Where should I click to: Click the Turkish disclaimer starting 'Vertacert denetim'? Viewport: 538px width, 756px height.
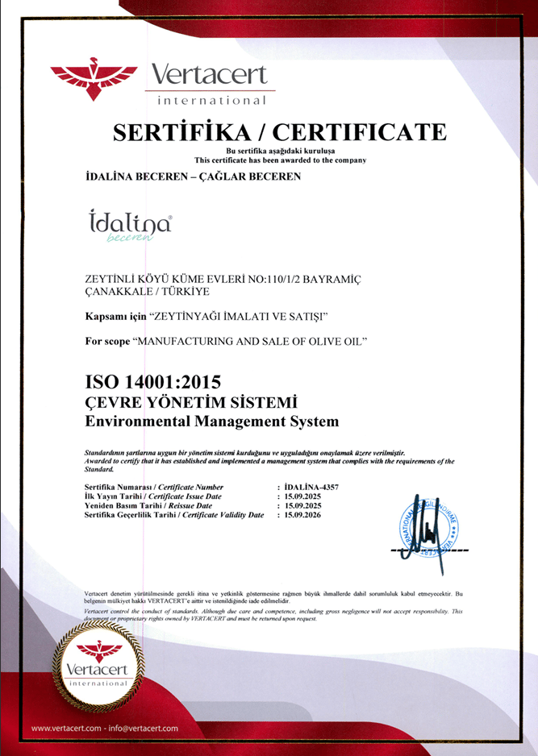[x=273, y=597]
